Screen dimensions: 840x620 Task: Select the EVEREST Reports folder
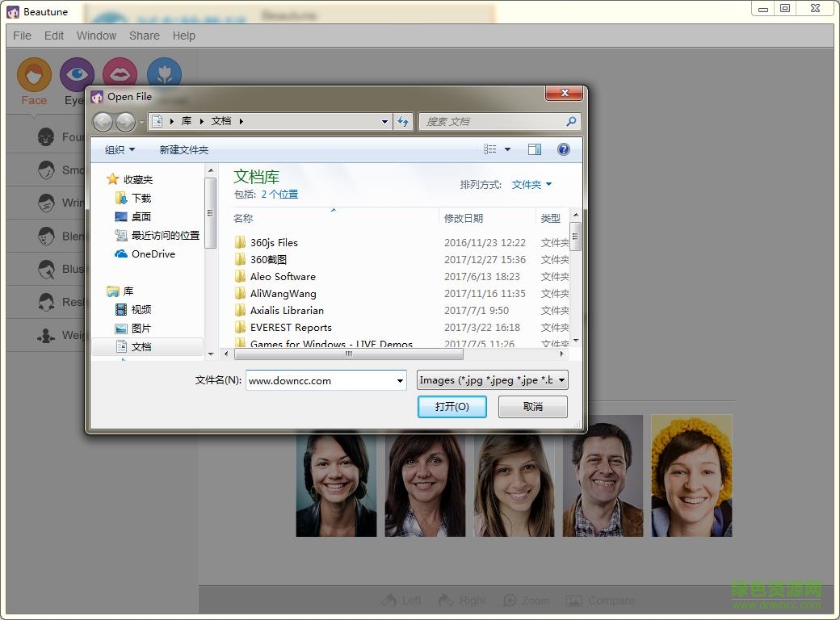291,327
